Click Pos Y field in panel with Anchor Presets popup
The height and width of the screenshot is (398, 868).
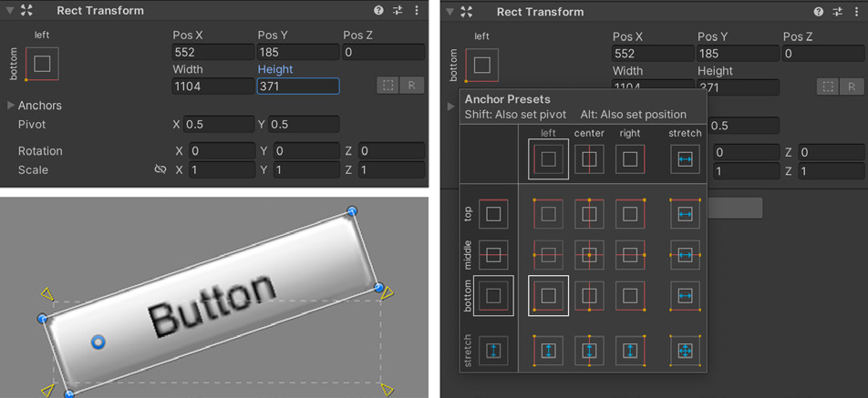[x=739, y=54]
